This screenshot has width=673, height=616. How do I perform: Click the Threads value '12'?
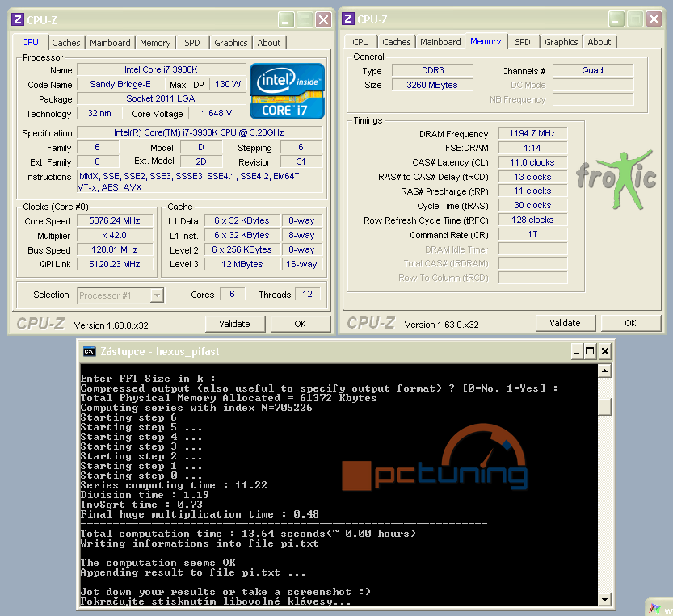[x=307, y=294]
